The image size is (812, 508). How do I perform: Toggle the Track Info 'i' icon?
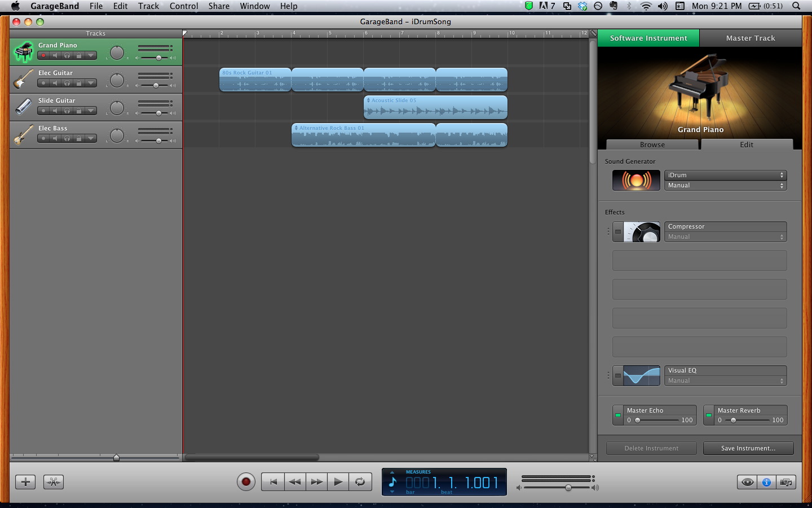click(x=766, y=482)
